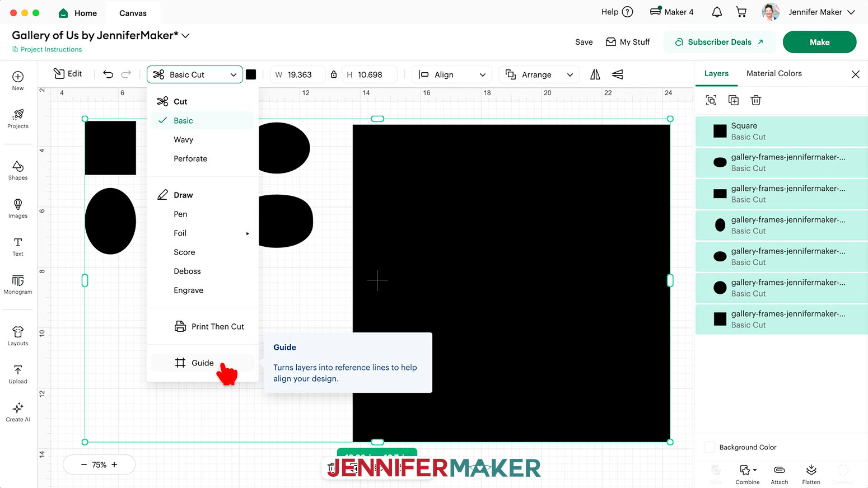Image resolution: width=868 pixels, height=488 pixels.
Task: Click the Attach button
Action: pyautogui.click(x=780, y=474)
